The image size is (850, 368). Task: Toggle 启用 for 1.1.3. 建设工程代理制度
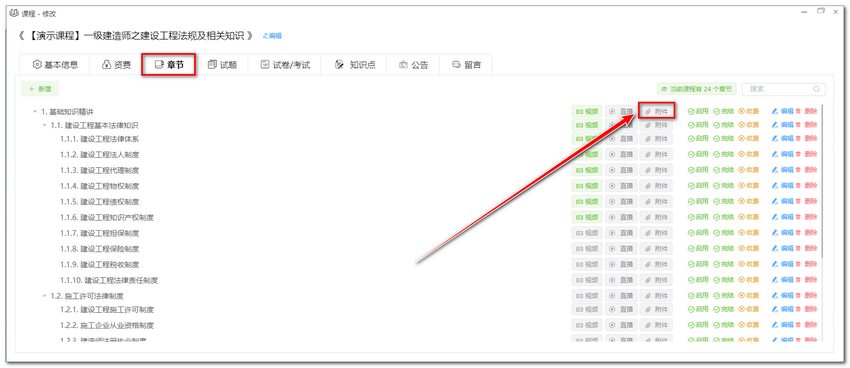(698, 170)
